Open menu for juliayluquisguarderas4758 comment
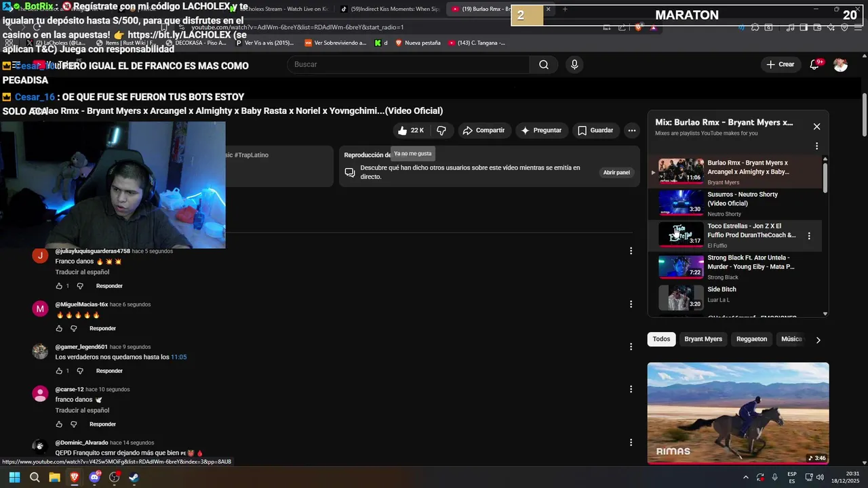The height and width of the screenshot is (488, 868). (x=631, y=251)
